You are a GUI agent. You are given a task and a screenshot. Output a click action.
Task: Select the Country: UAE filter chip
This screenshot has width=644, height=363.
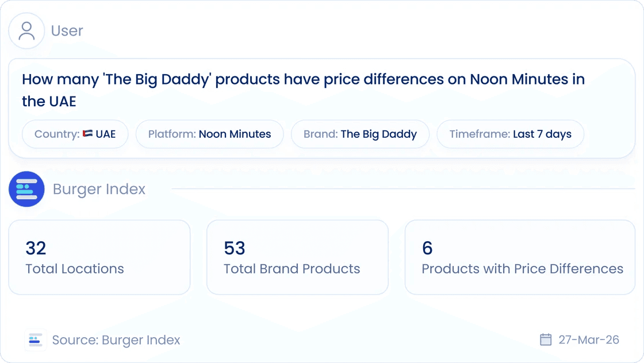click(x=75, y=134)
